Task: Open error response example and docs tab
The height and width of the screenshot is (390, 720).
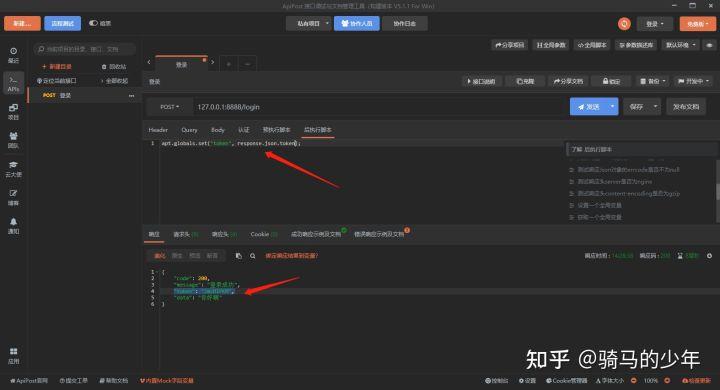Action: [x=379, y=234]
